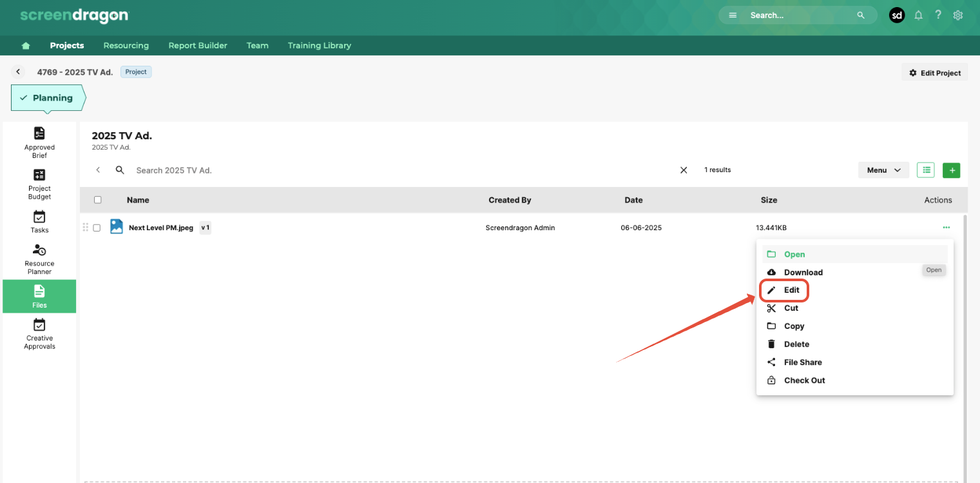The image size is (980, 483).
Task: Open the notifications bell
Action: coord(919,15)
